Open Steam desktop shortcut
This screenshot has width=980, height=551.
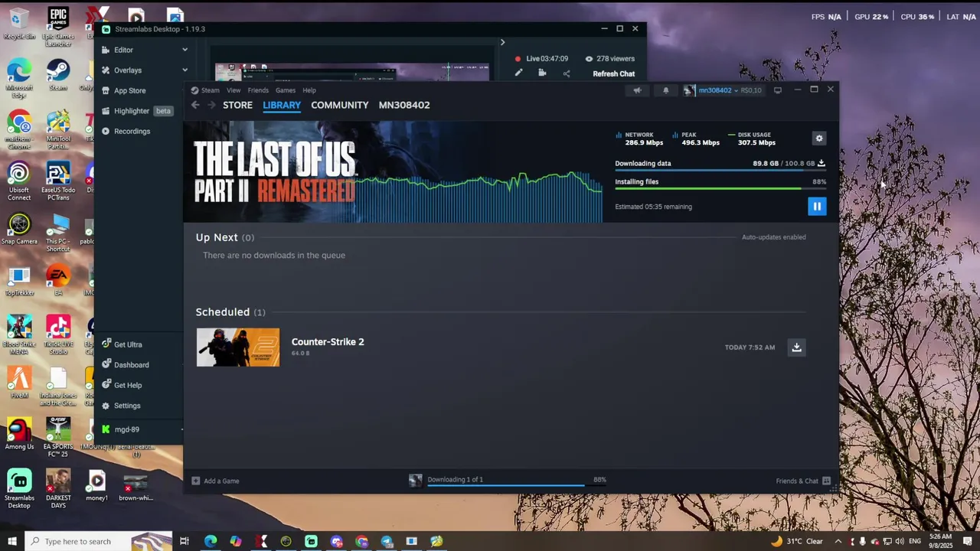58,75
